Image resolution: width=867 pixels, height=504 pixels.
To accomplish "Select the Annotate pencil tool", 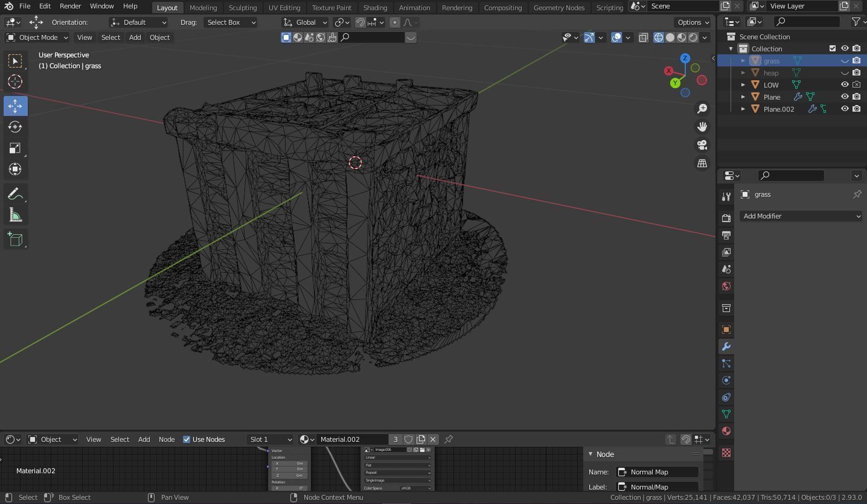I will 15,194.
